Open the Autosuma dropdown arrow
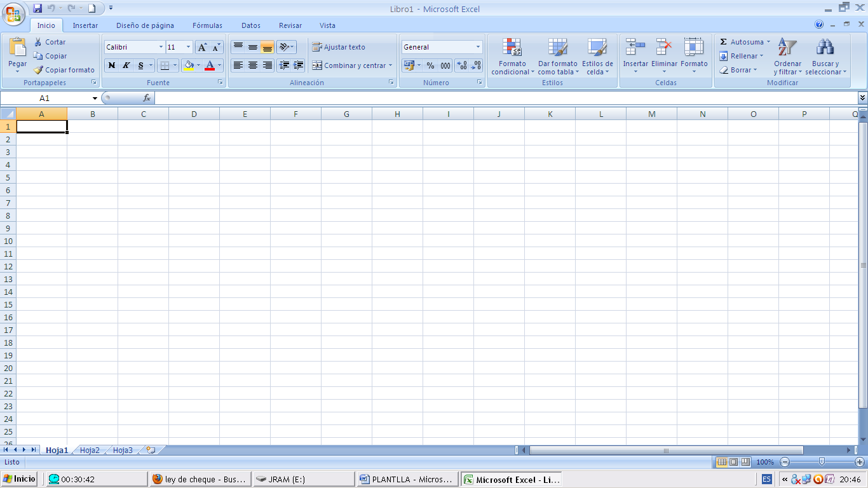The height and width of the screenshot is (488, 868). pos(768,42)
